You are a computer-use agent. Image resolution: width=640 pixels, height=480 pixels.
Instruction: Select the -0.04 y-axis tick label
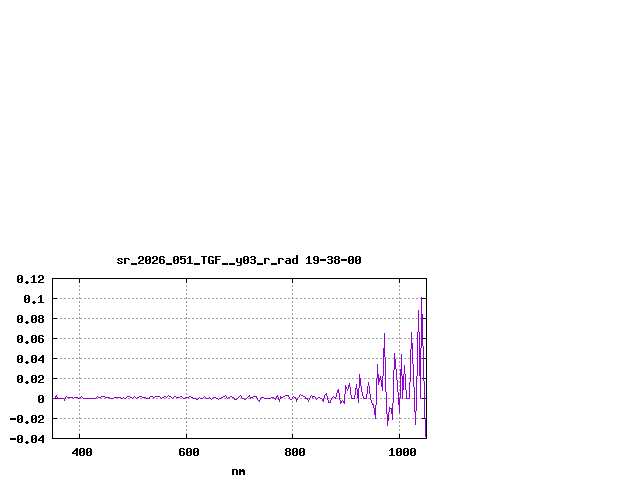27,438
